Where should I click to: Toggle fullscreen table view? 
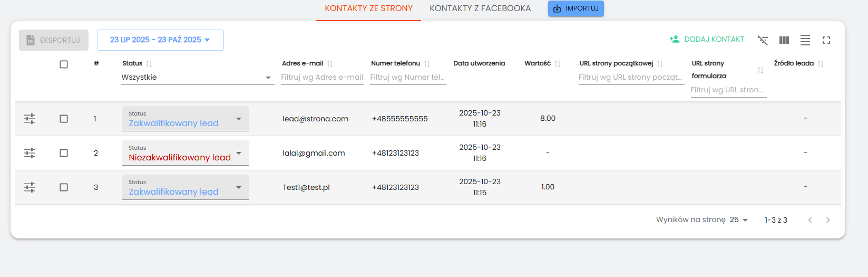[826, 40]
